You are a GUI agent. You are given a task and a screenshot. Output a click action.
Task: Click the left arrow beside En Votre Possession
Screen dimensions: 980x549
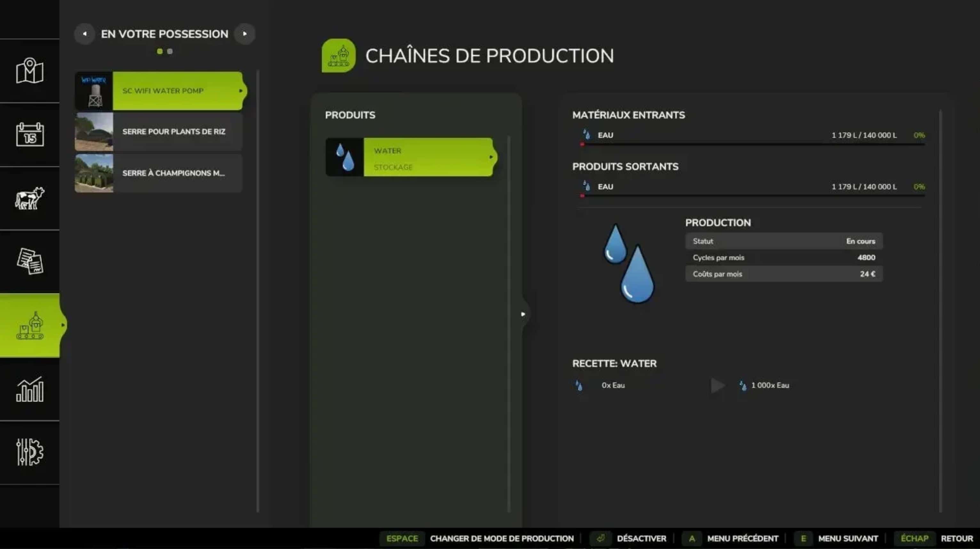point(84,34)
